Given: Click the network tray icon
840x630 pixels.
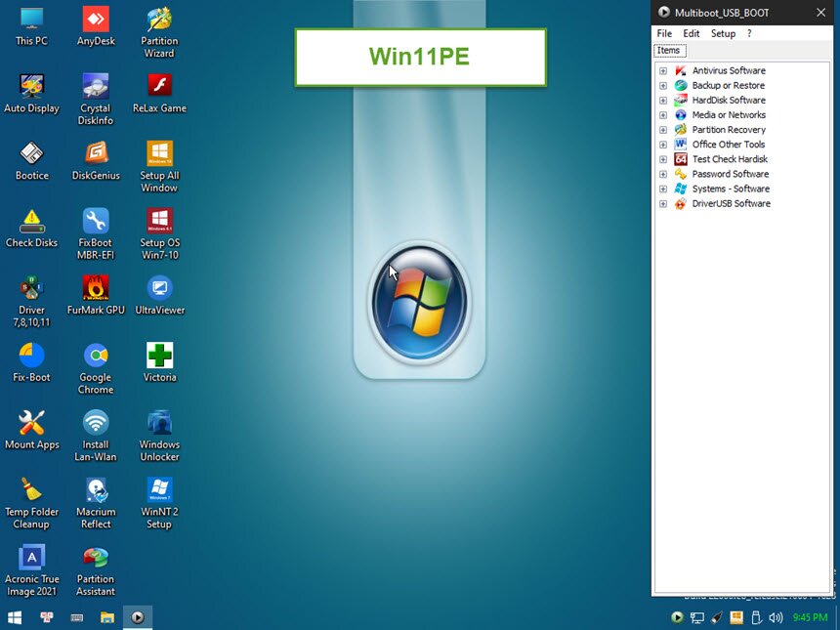Looking at the screenshot, I should click(697, 617).
